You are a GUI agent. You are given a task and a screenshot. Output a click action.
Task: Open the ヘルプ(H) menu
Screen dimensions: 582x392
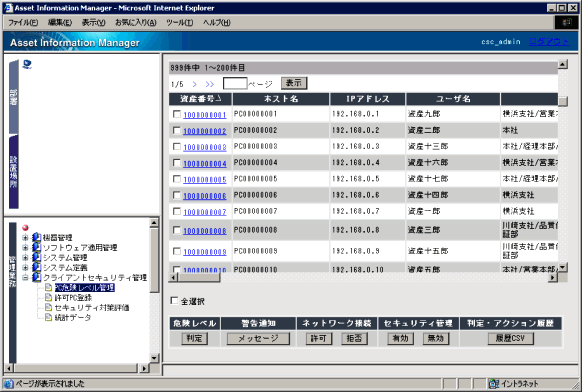[216, 23]
